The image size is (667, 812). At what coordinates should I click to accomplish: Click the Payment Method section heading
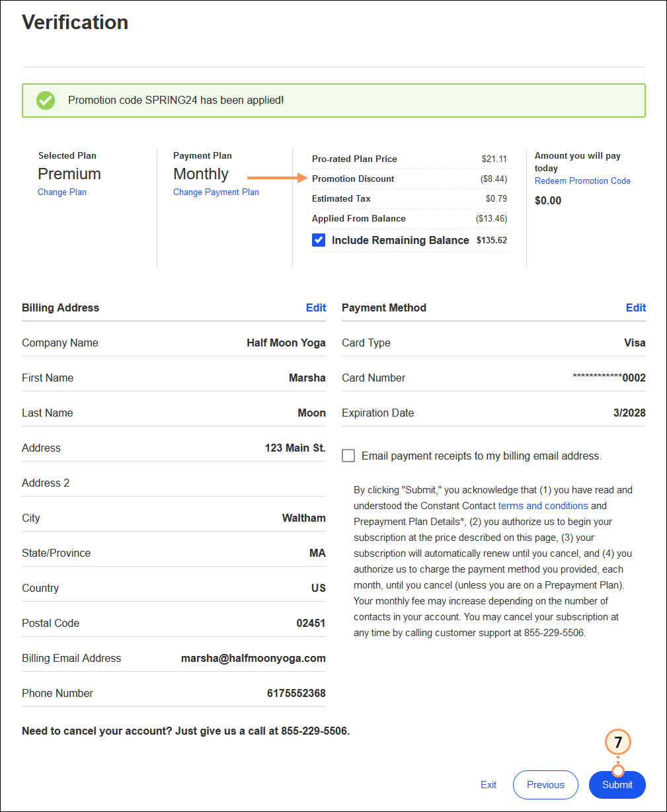(384, 307)
